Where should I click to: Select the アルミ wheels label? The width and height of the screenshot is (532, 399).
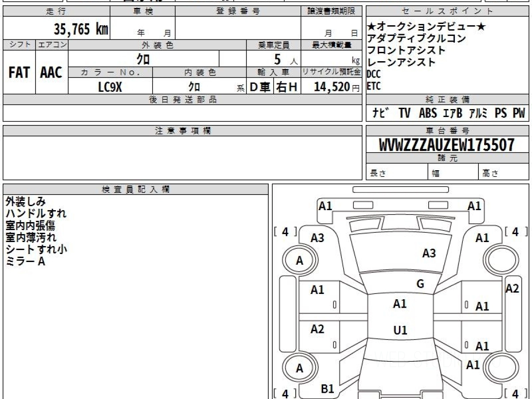[x=478, y=113]
